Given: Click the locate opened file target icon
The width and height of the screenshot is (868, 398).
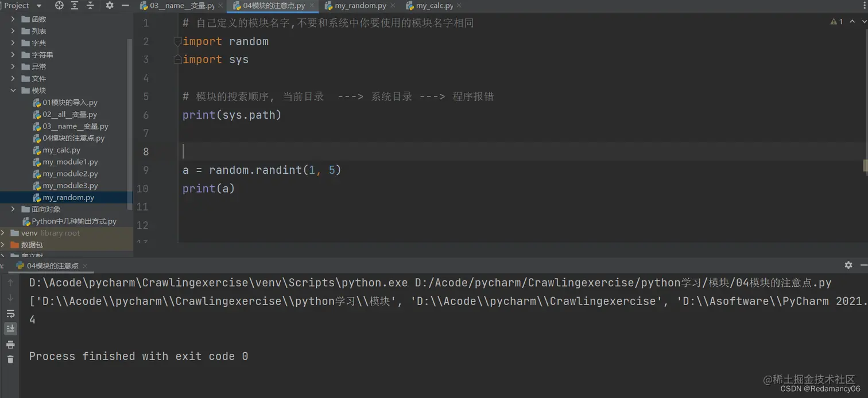Looking at the screenshot, I should click(x=59, y=5).
